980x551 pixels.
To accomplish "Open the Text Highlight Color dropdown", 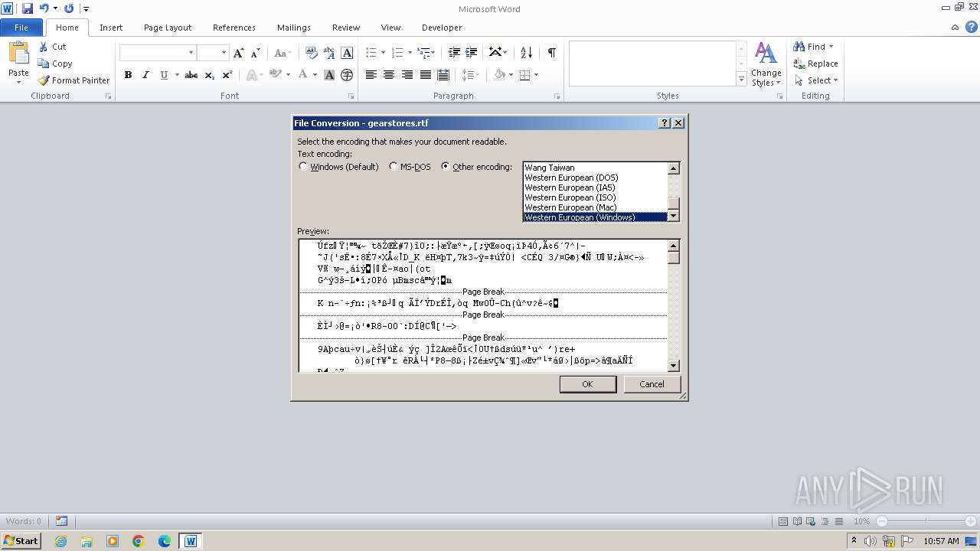I will pos(288,75).
